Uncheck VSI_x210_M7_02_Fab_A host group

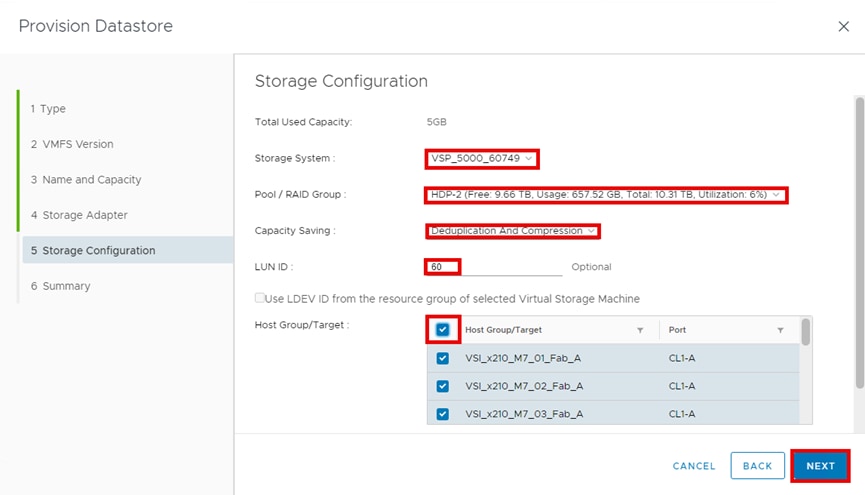[443, 386]
